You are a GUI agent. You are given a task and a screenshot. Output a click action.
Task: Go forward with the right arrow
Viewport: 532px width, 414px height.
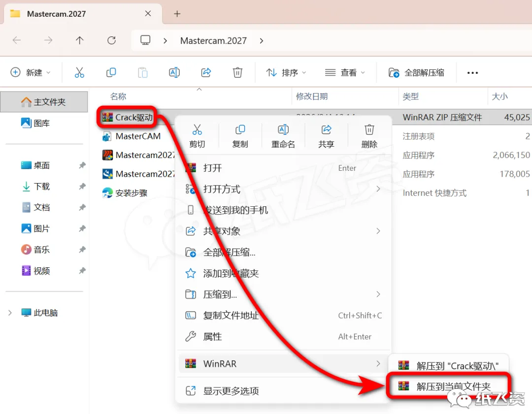click(48, 40)
